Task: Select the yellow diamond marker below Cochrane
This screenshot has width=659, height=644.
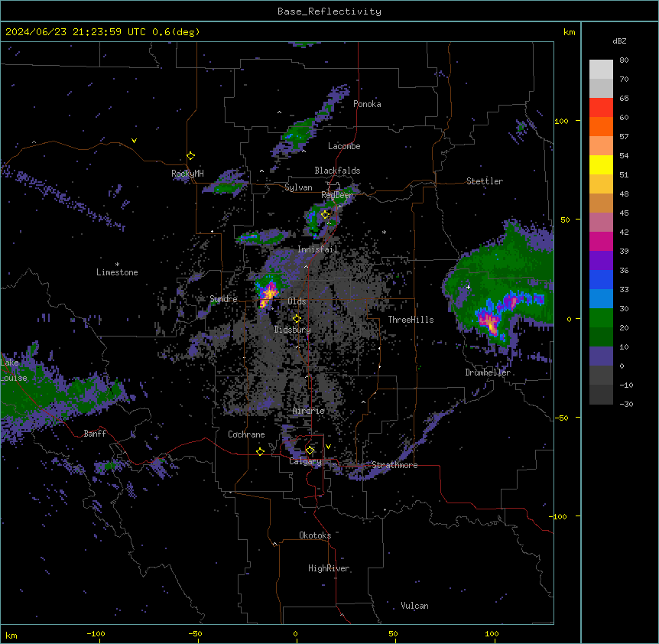Action: tap(260, 451)
